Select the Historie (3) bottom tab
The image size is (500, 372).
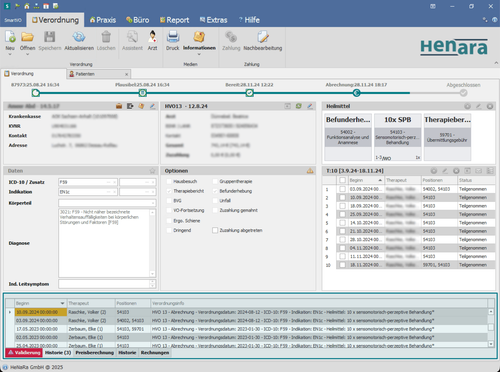[58, 353]
